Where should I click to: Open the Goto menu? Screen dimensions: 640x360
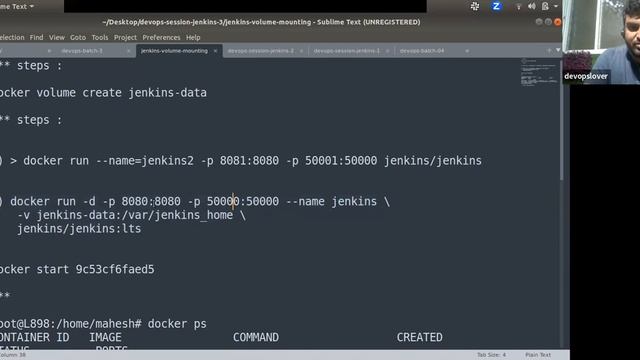78,37
